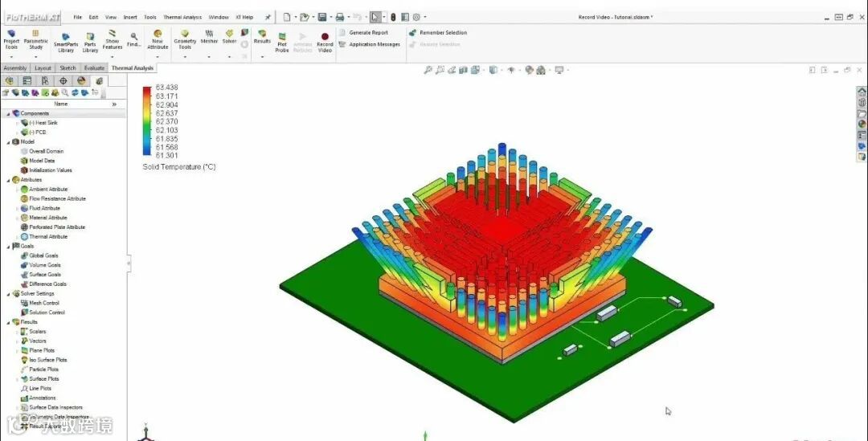
Task: Activate the Plot Probe tool
Action: pyautogui.click(x=282, y=43)
